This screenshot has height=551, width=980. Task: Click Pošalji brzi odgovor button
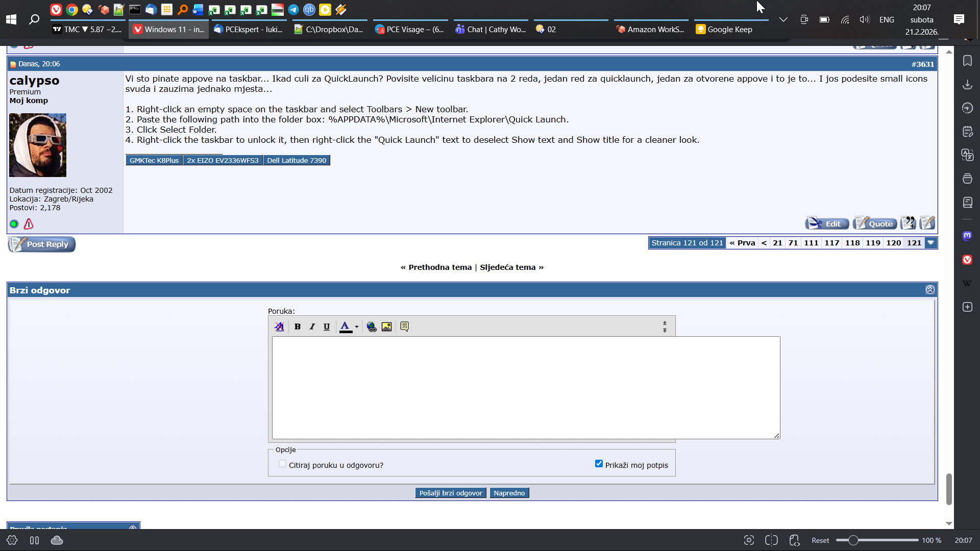(x=450, y=493)
